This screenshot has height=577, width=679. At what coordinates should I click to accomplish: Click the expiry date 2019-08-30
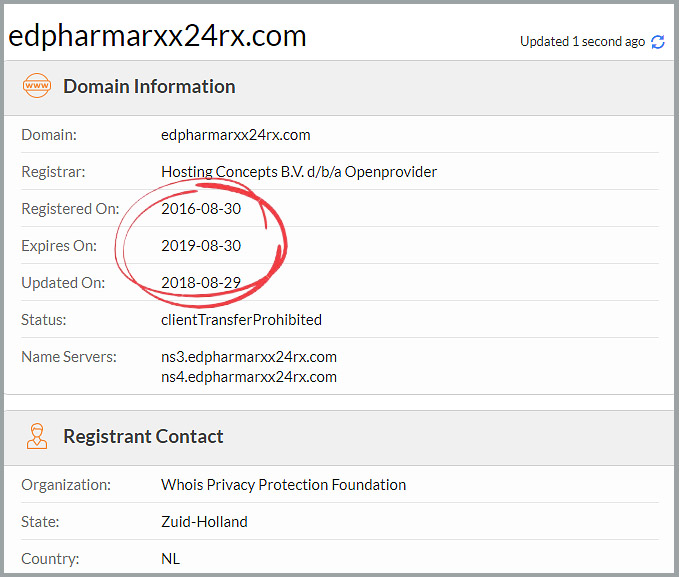pyautogui.click(x=201, y=246)
